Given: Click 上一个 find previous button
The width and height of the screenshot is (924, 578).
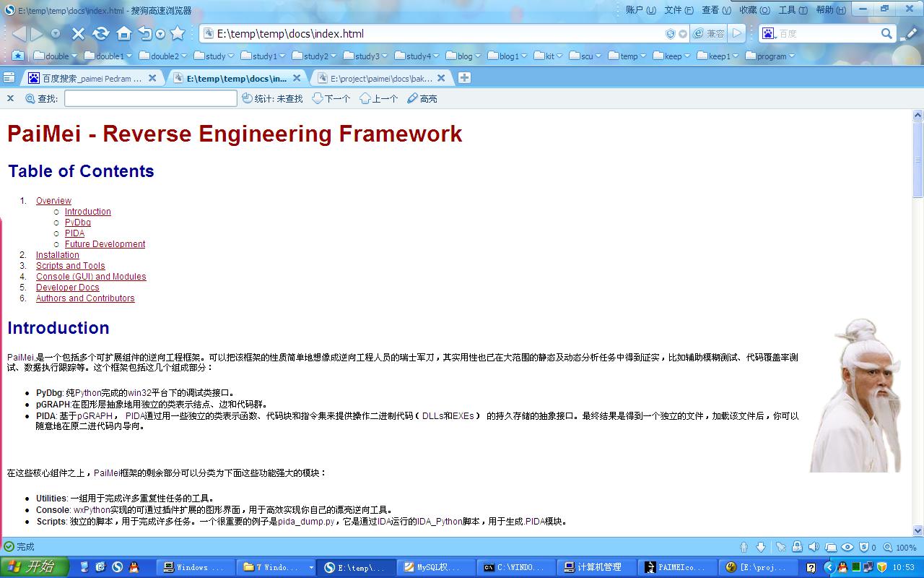Looking at the screenshot, I should pyautogui.click(x=379, y=98).
